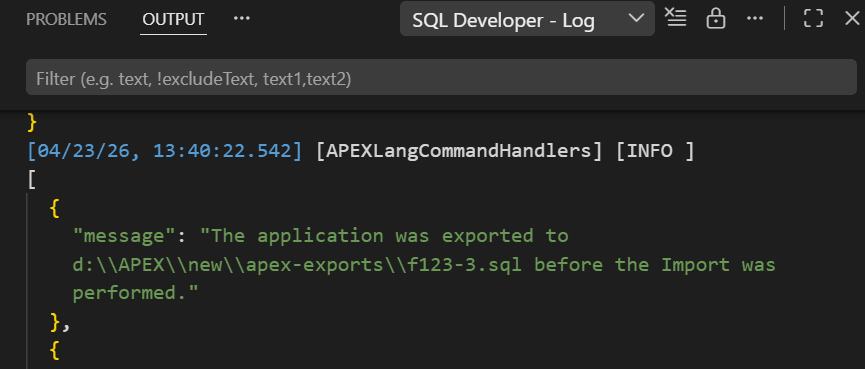This screenshot has height=369, width=865.
Task: Click the word "performed." in the log
Action: pos(135,293)
